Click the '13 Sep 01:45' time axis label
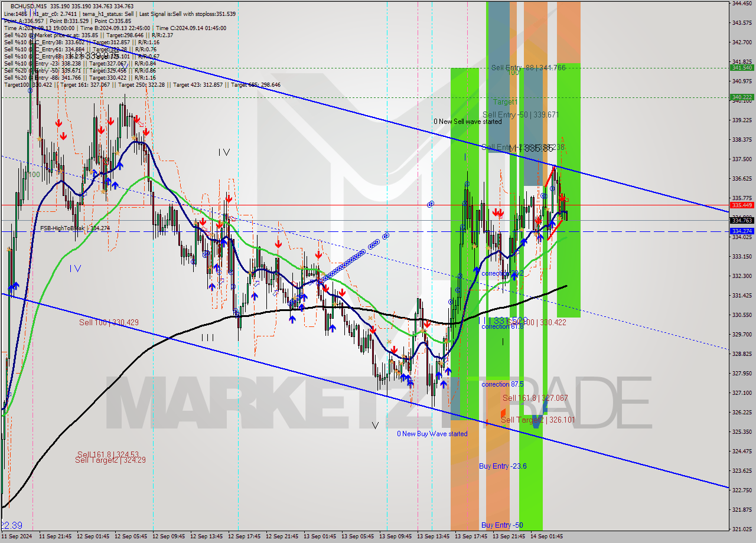 coord(320,537)
